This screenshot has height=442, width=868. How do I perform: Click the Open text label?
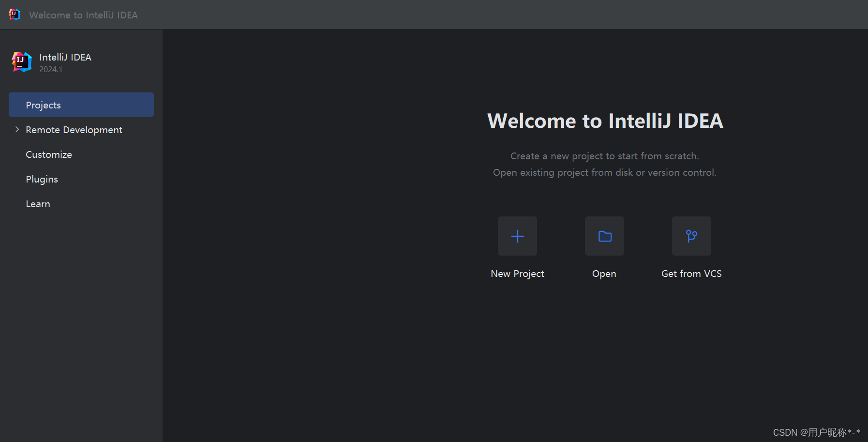point(604,274)
